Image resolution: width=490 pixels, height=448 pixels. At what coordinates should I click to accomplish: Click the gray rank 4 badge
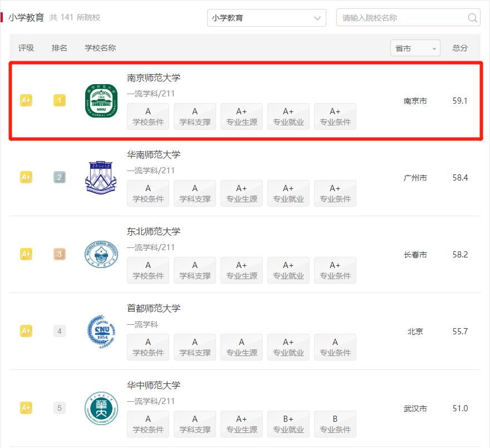tap(60, 331)
